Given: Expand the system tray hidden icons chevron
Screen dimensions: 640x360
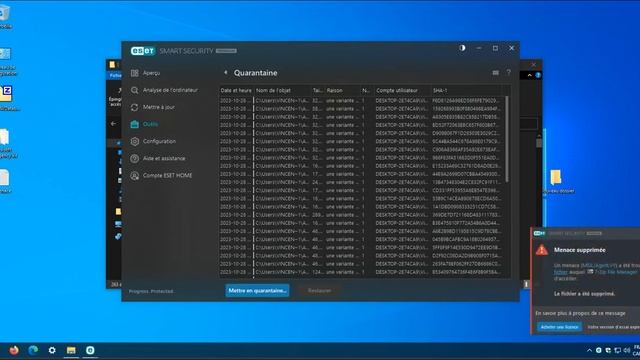Looking at the screenshot, I should (589, 350).
